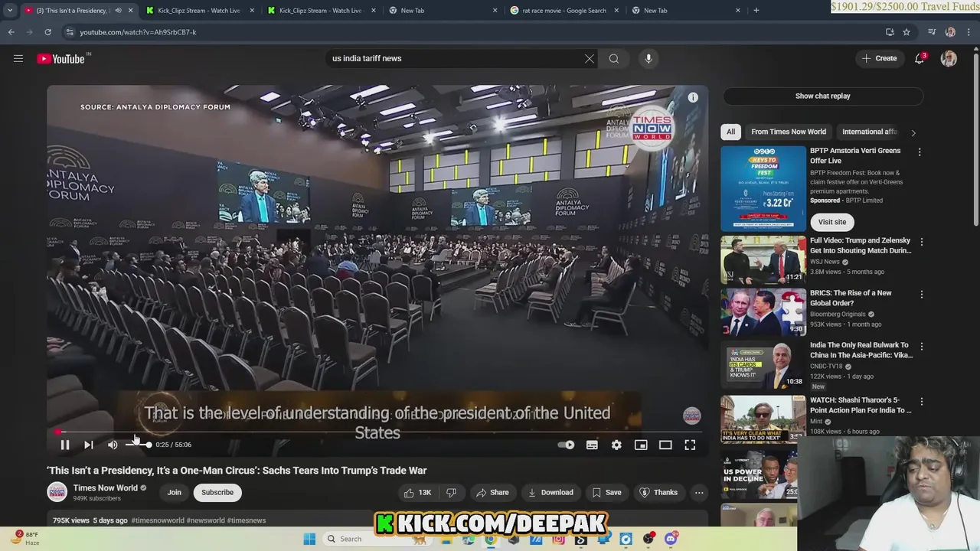Open options for CNBC-TV18 India video
This screenshot has height=551, width=980.
[921, 346]
